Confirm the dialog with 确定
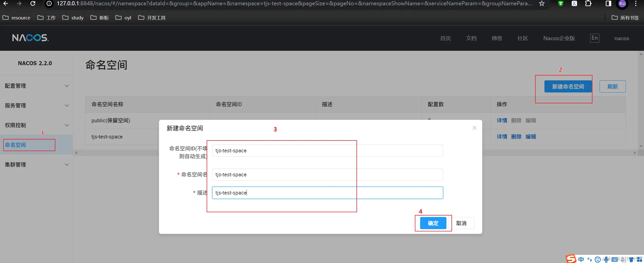Screen dimensions: 644x263 pyautogui.click(x=433, y=223)
